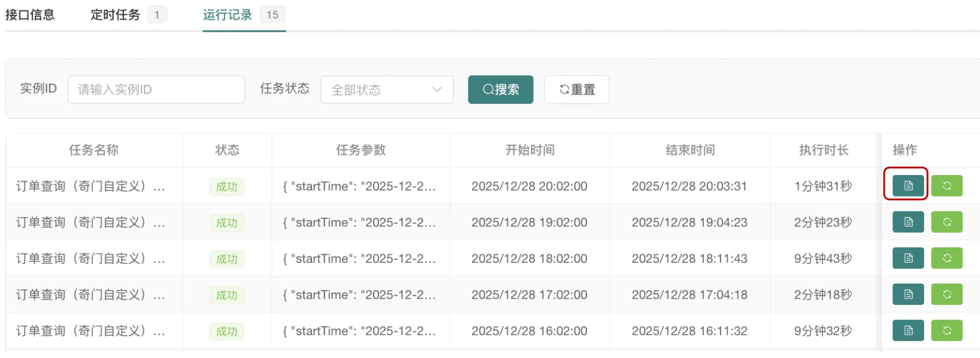Re-run the task started at 20:02:00
980x358 pixels.
click(x=946, y=186)
